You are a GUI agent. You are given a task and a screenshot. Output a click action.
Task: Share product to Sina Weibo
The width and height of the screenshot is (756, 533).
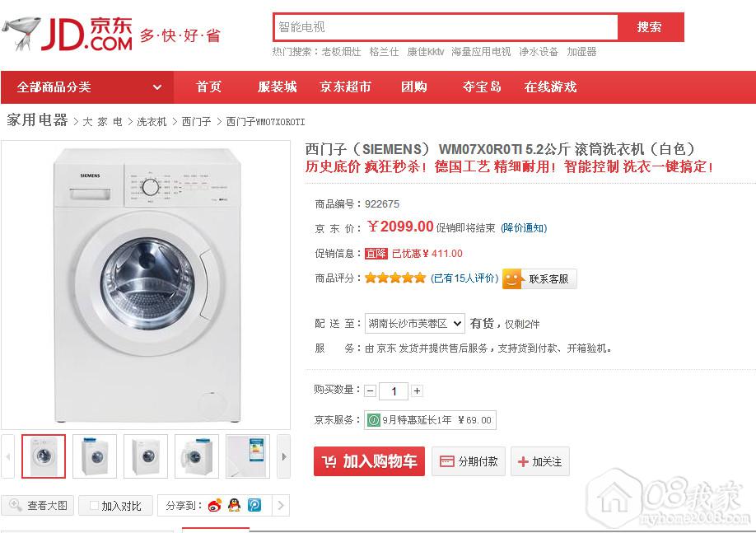(215, 505)
